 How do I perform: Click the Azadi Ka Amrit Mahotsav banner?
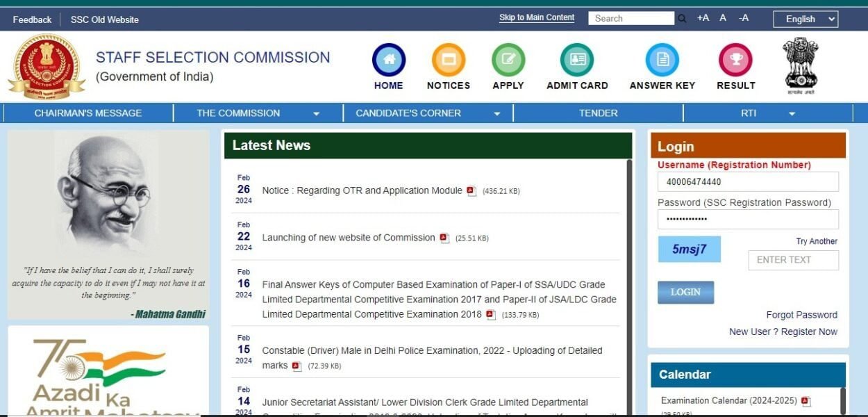pyautogui.click(x=108, y=373)
